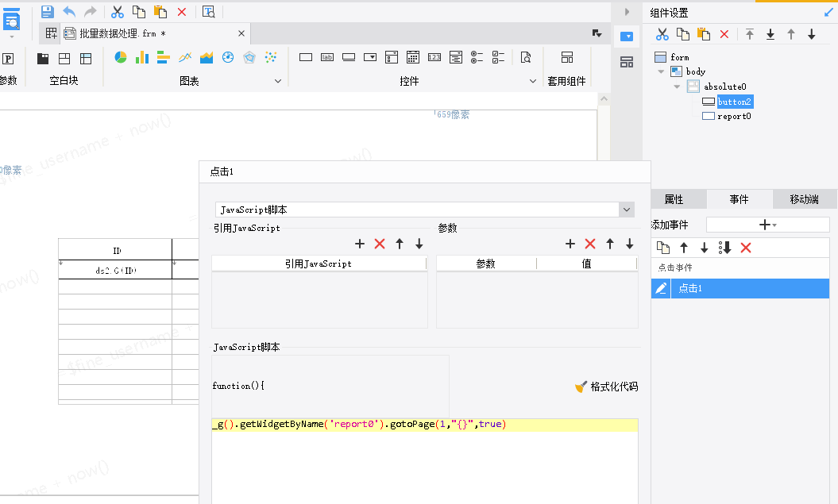The height and width of the screenshot is (504, 838).
Task: Insert a radar chart component
Action: pos(249,58)
